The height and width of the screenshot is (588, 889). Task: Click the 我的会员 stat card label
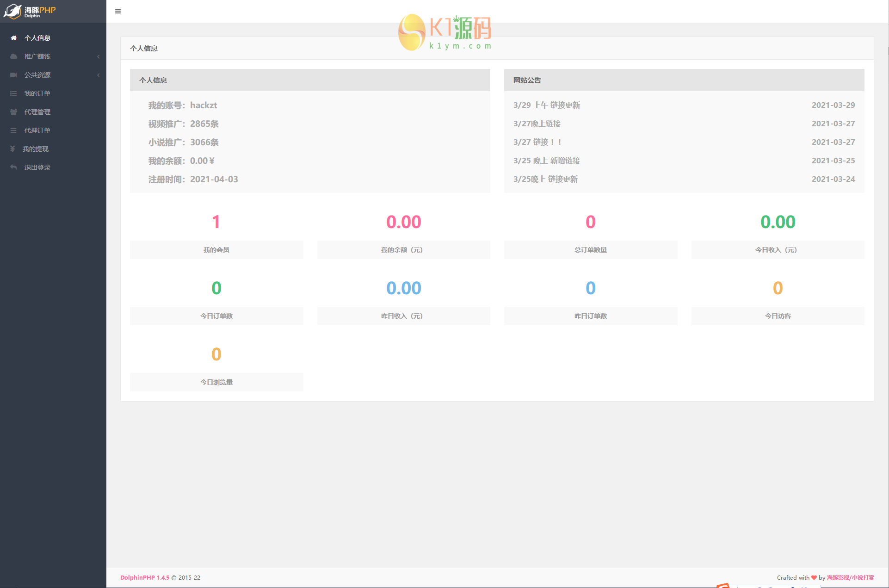click(216, 250)
